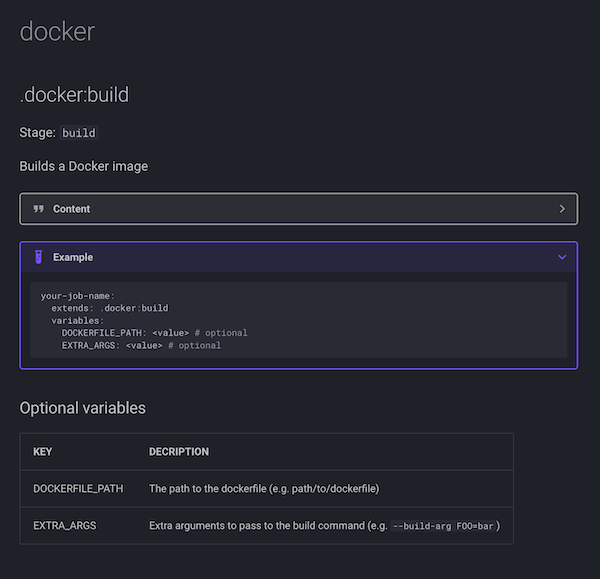Click DOCKERFILE_PATH table key cell

tap(78, 489)
